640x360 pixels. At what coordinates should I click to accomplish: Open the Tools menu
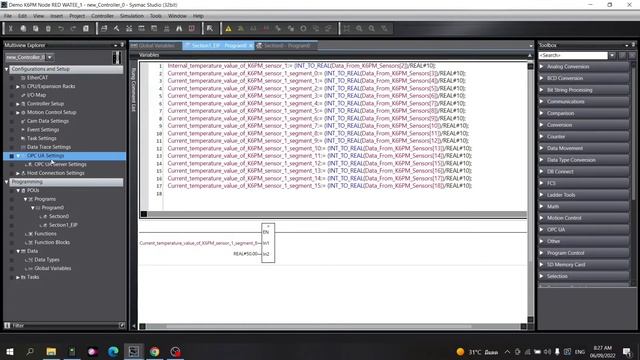[156, 16]
